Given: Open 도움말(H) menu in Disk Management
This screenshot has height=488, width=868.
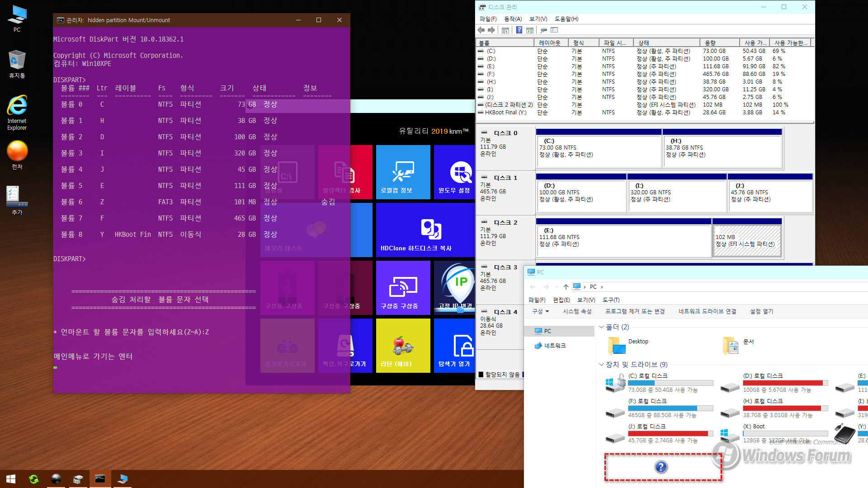Looking at the screenshot, I should [566, 19].
